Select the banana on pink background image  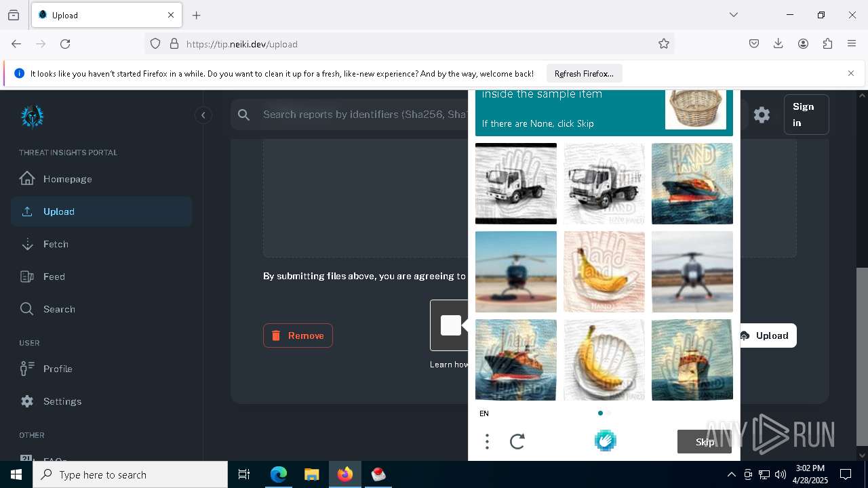click(604, 272)
